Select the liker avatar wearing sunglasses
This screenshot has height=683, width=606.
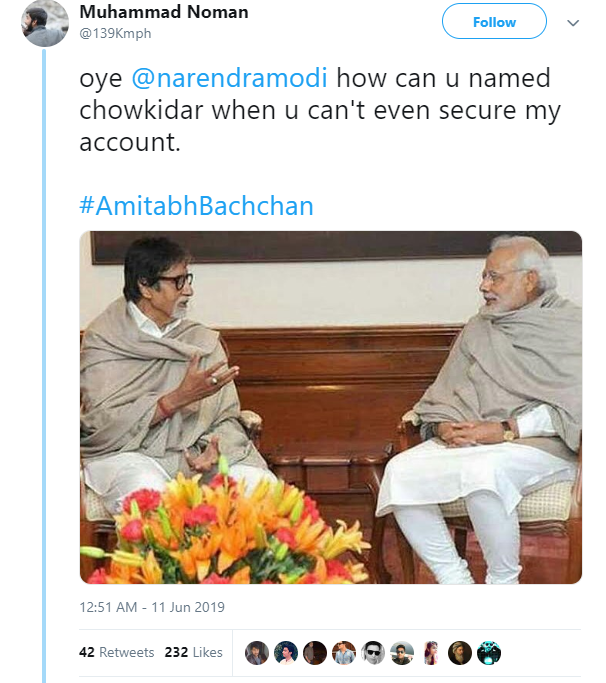(373, 653)
